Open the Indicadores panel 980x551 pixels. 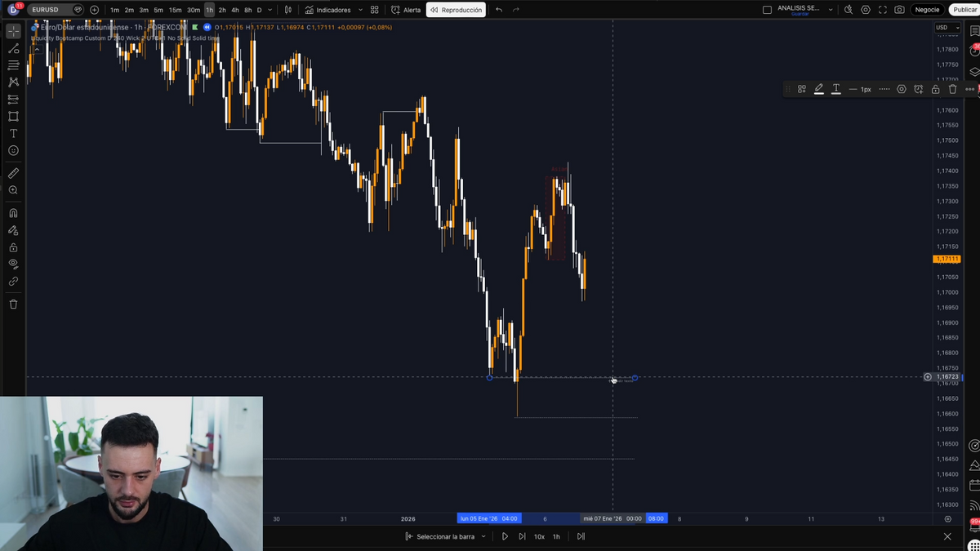[328, 10]
